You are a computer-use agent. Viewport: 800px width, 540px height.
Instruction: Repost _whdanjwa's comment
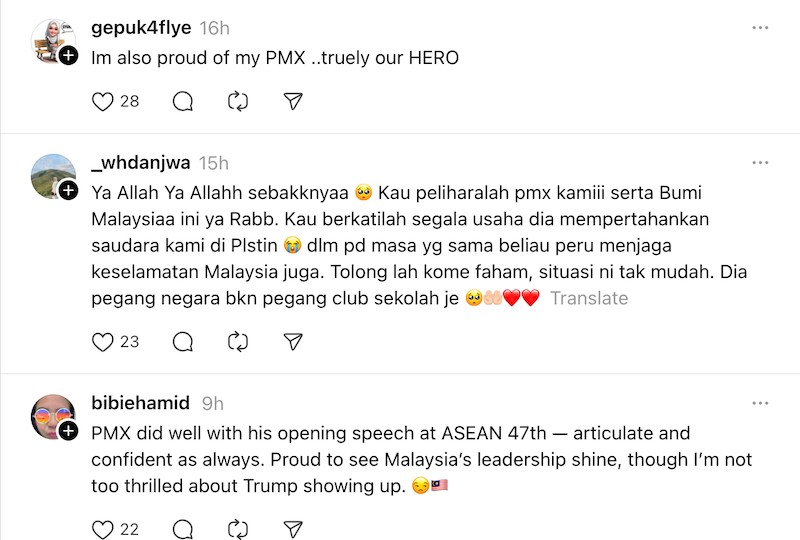tap(238, 342)
